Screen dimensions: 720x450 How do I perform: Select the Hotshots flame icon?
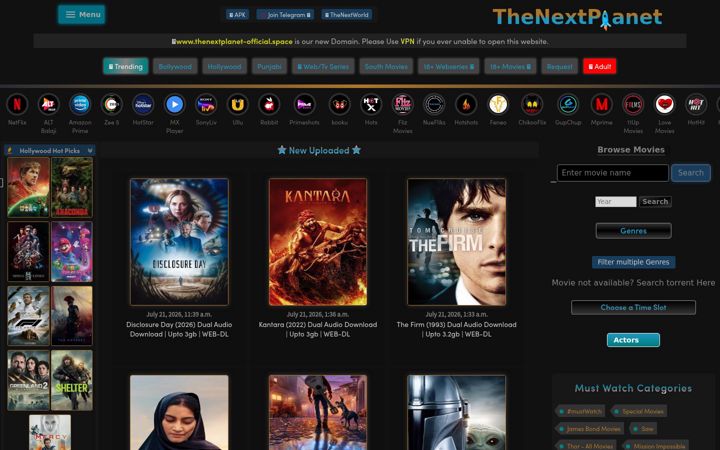coord(466,104)
